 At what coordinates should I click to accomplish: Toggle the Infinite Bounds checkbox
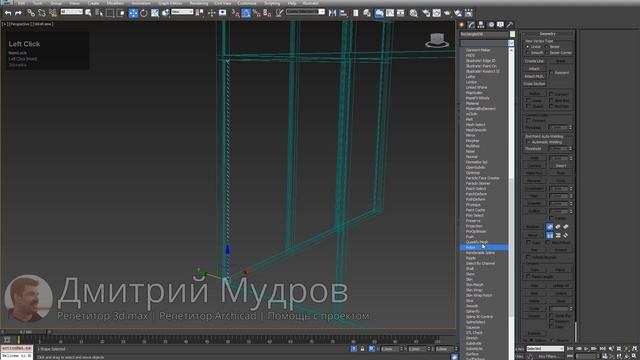click(528, 257)
